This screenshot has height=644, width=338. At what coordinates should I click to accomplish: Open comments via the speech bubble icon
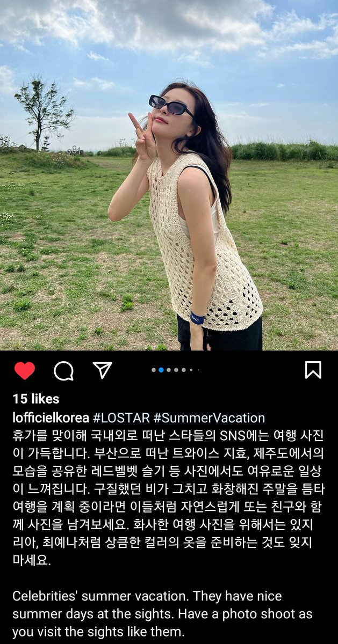point(63,370)
